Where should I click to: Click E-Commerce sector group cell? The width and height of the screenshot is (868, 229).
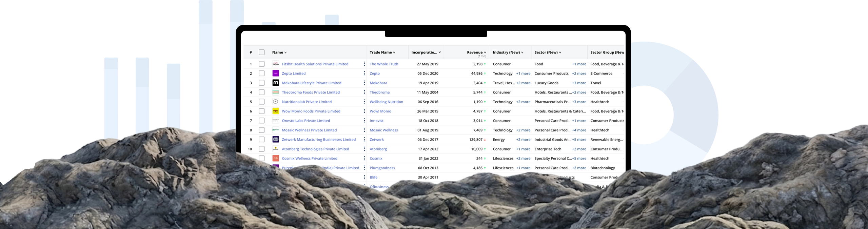coord(601,73)
